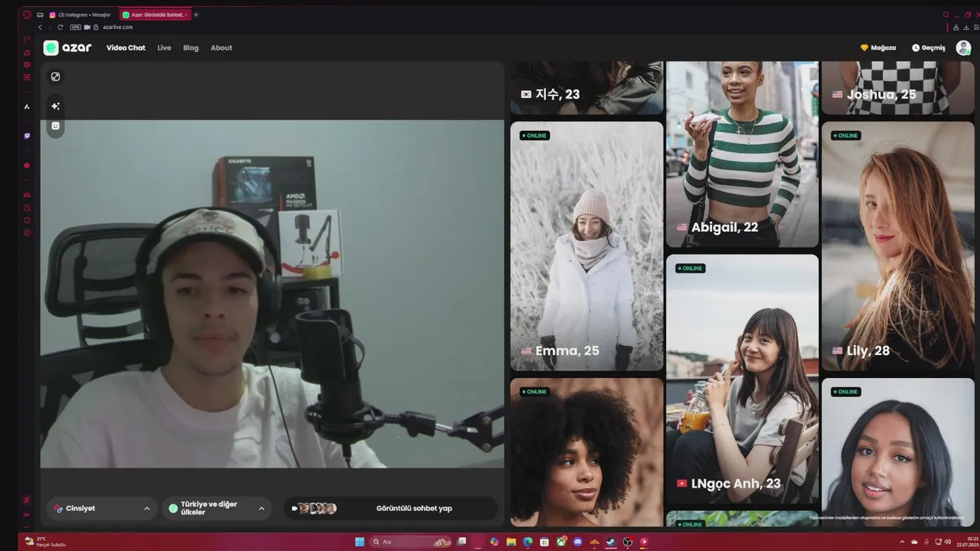Viewport: 980px width, 551px height.
Task: Open Geçmiş history
Action: pos(929,47)
